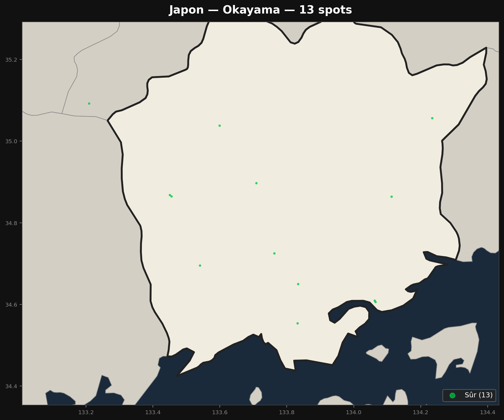Image resolution: width=504 pixels, height=420 pixels.
Task: Click the x-axis tick label 133.4
Action: [153, 413]
